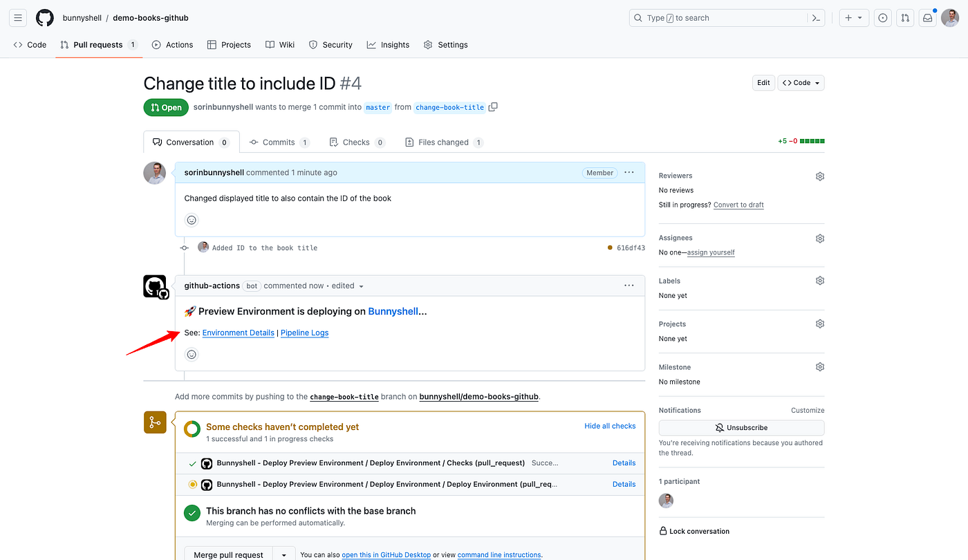Select the Conversation tab
Image resolution: width=968 pixels, height=560 pixels.
point(191,142)
